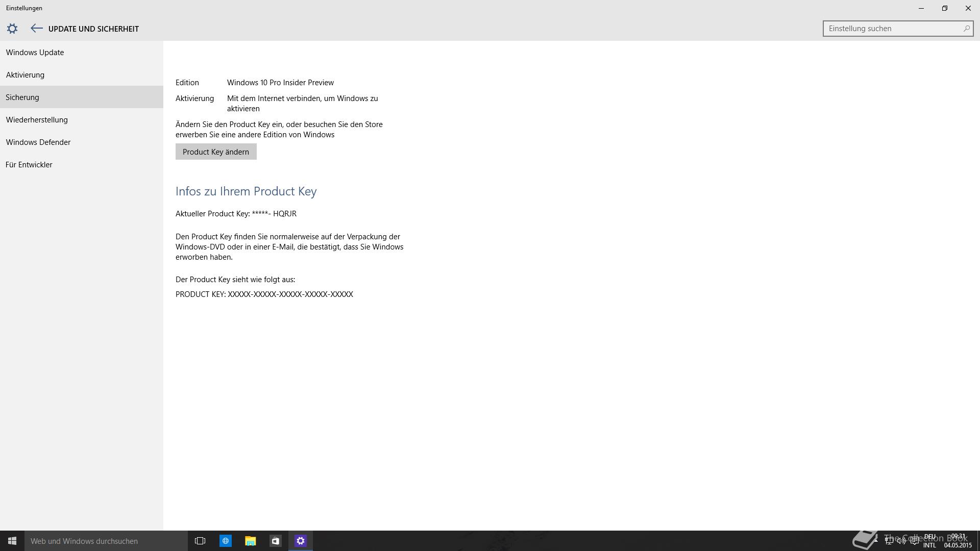Click the Product Key ändern button
The image size is (980, 551).
click(x=216, y=152)
